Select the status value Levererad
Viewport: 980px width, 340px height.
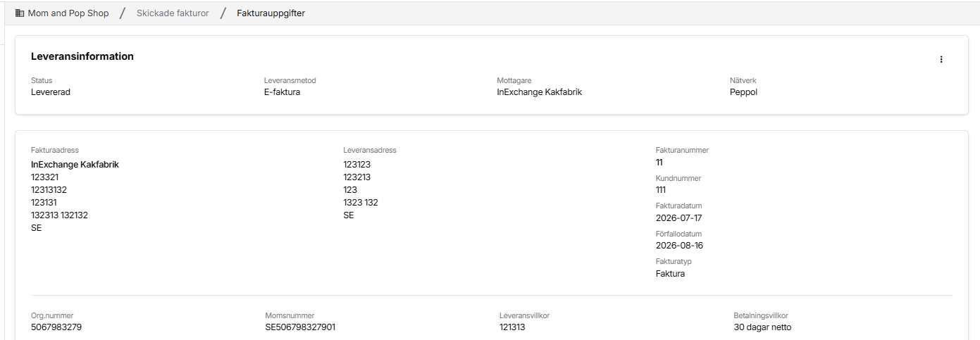51,92
